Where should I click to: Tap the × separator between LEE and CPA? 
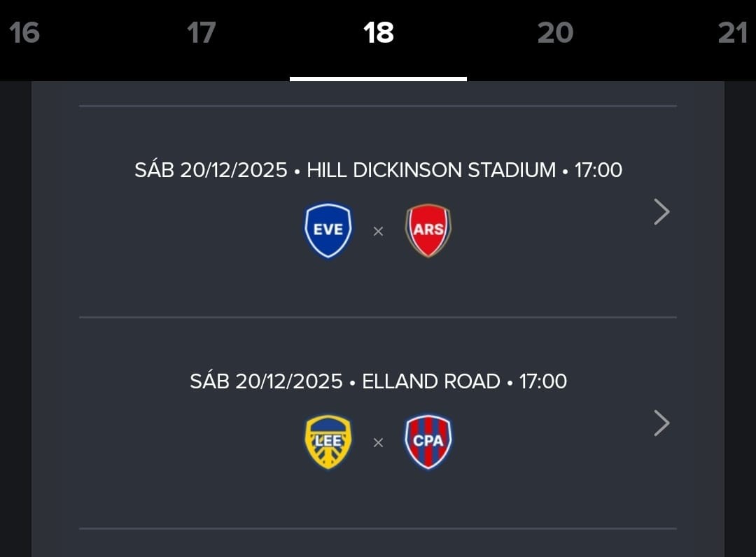tap(378, 442)
